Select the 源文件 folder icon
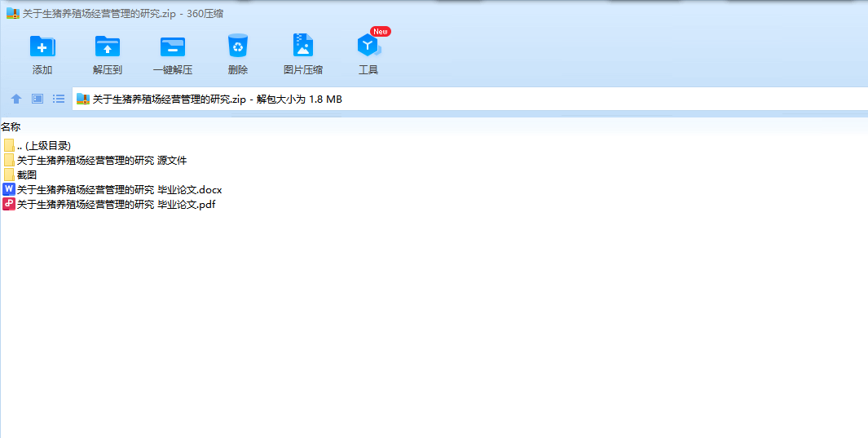 (9, 160)
